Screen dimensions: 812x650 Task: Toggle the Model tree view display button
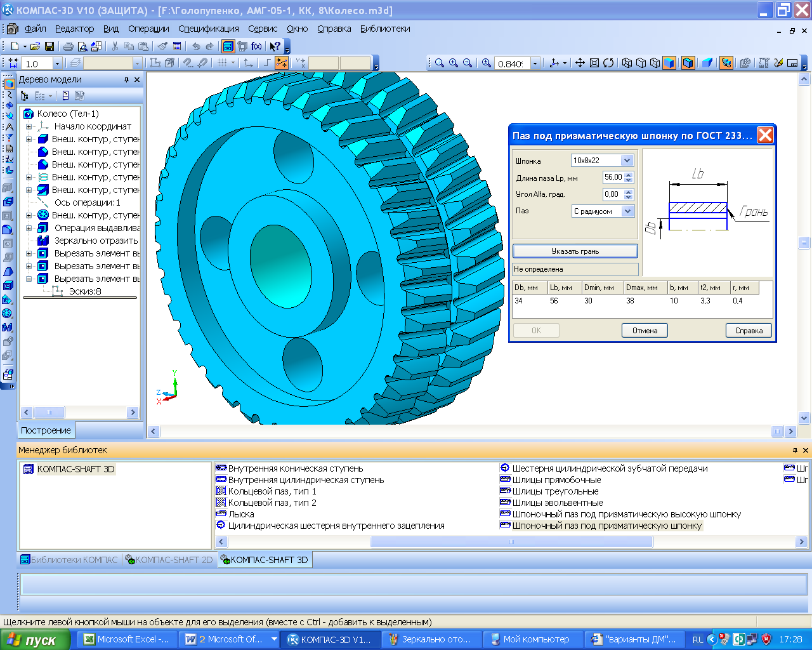25,96
